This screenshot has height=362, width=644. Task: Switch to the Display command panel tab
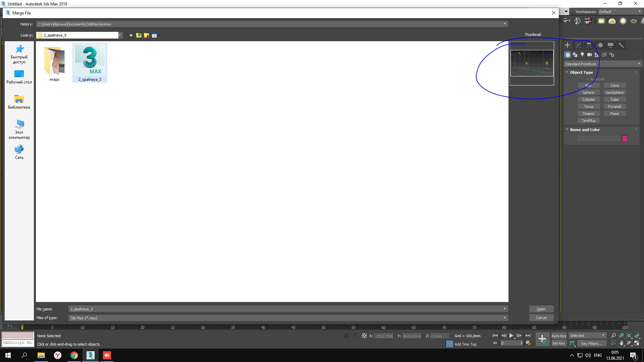[610, 45]
